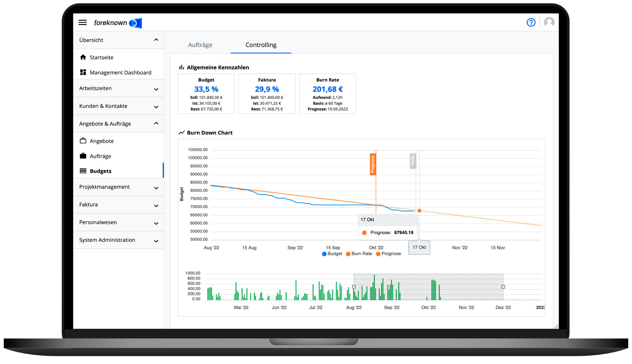Toggle the Prognose series in legend
The width and height of the screenshot is (632, 364).
click(388, 254)
